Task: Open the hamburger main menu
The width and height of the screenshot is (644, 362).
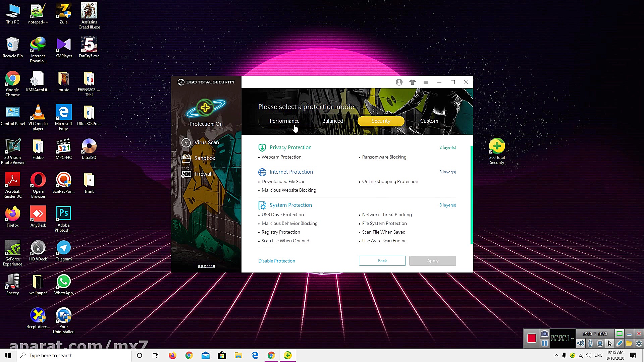Action: click(x=426, y=82)
